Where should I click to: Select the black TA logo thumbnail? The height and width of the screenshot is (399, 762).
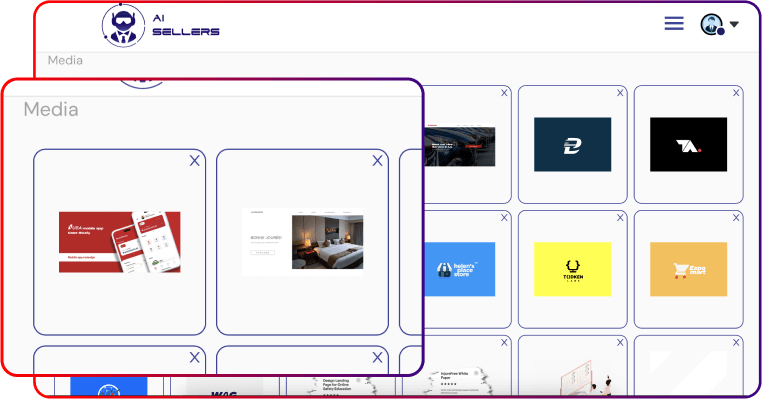click(689, 144)
